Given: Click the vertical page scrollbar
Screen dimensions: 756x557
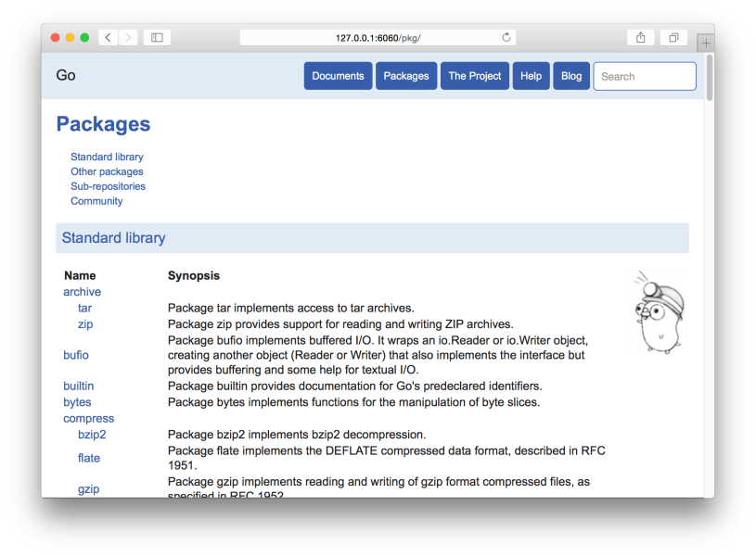Looking at the screenshot, I should pyautogui.click(x=710, y=79).
